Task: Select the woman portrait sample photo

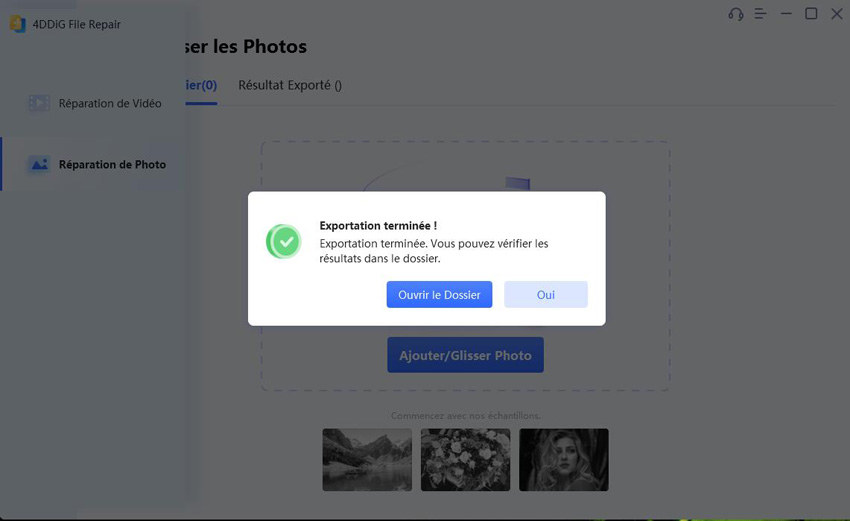Action: coord(564,460)
